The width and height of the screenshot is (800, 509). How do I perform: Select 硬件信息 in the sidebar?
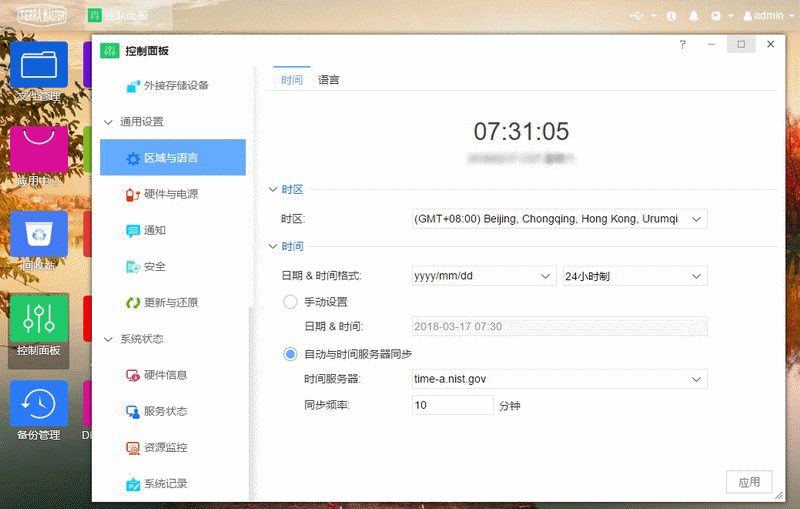tap(173, 375)
